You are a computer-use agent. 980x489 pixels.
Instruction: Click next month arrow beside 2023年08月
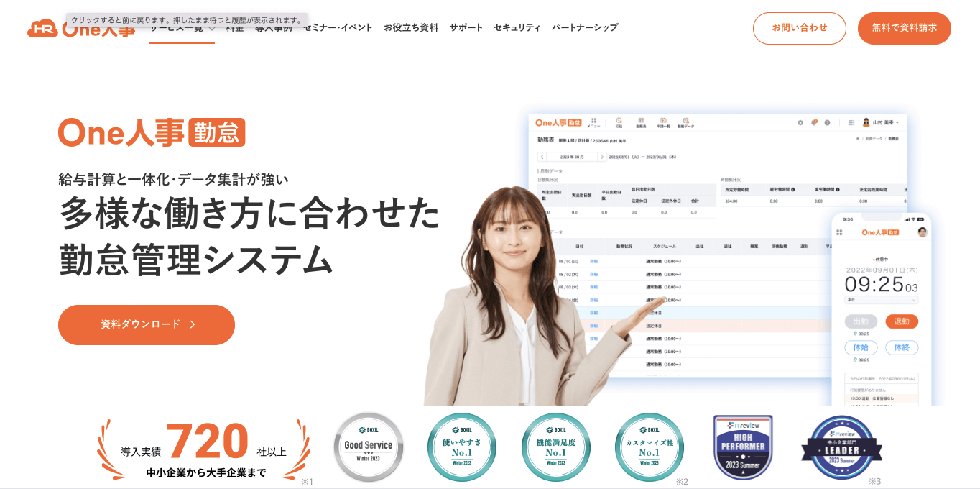click(602, 157)
